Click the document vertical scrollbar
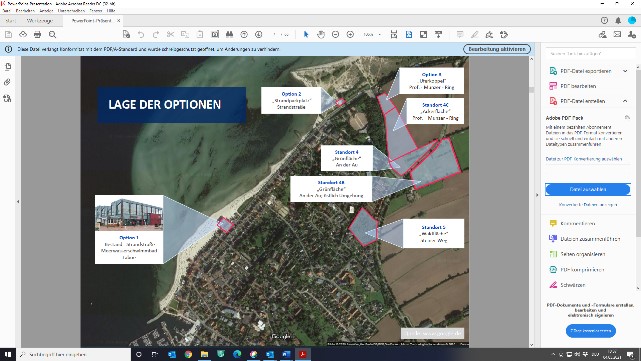 click(x=531, y=202)
